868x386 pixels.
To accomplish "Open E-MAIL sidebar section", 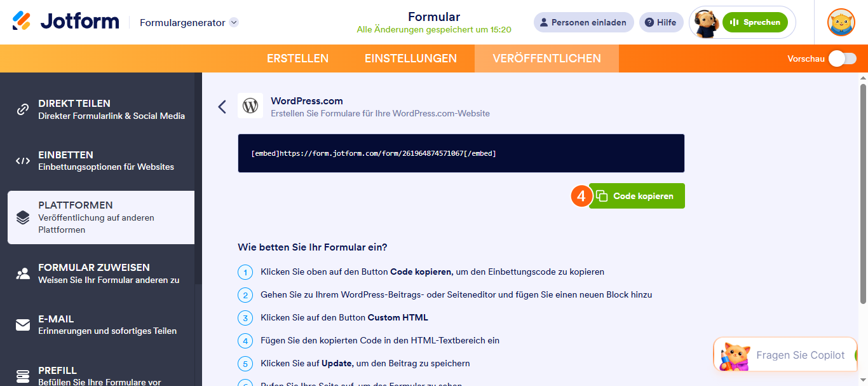I will tap(101, 325).
